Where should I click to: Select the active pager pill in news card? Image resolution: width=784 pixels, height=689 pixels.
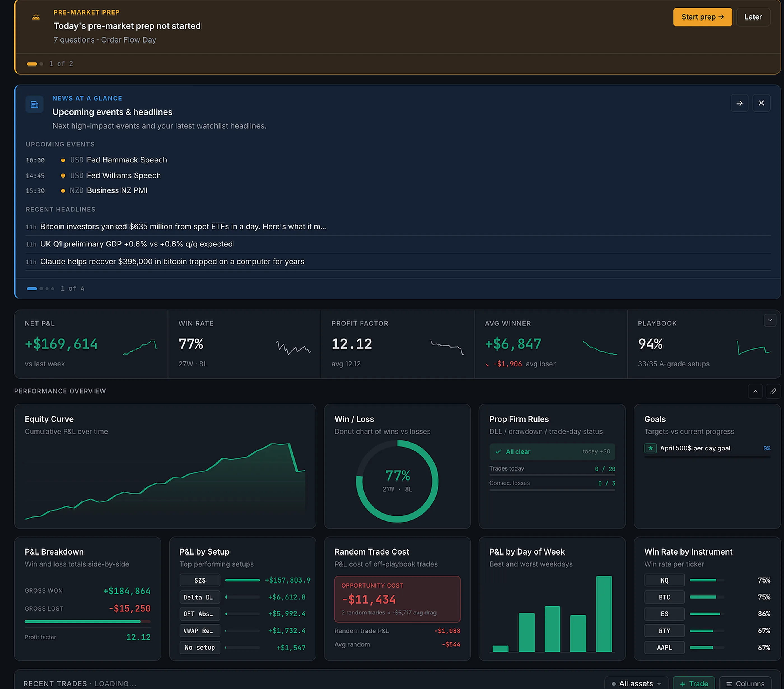[x=32, y=288]
